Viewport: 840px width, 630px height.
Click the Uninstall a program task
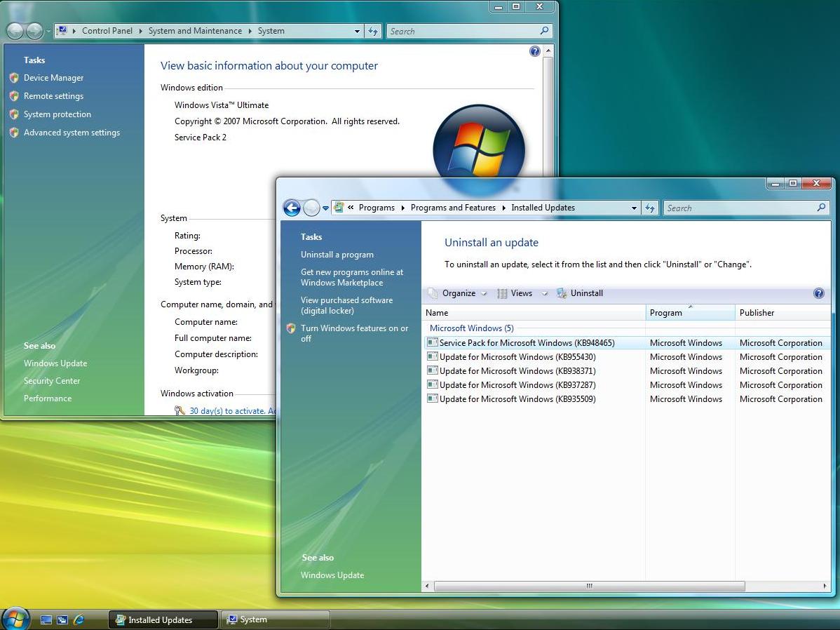pyautogui.click(x=337, y=255)
